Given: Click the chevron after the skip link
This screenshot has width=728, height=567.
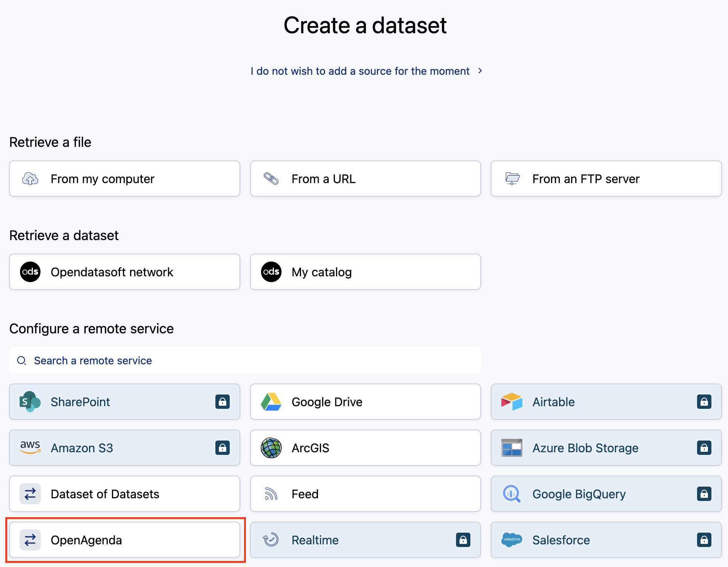Looking at the screenshot, I should (x=480, y=71).
